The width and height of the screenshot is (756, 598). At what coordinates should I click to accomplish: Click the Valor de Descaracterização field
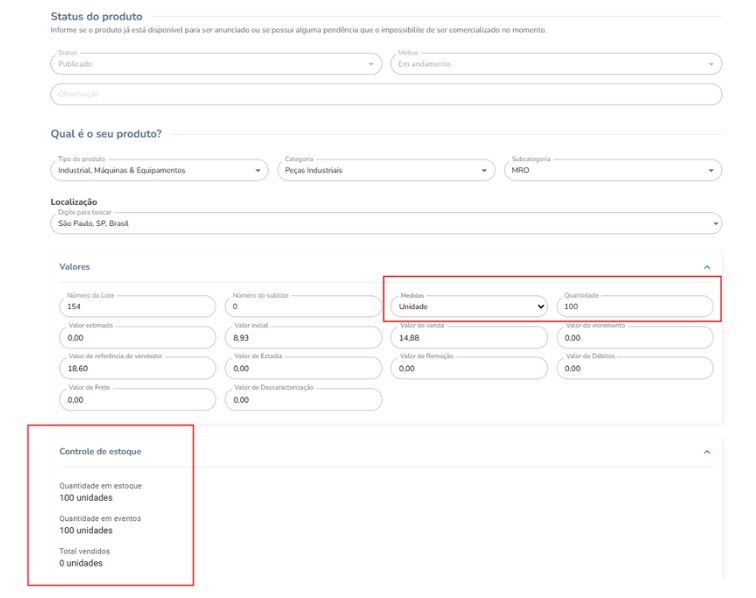tap(303, 399)
